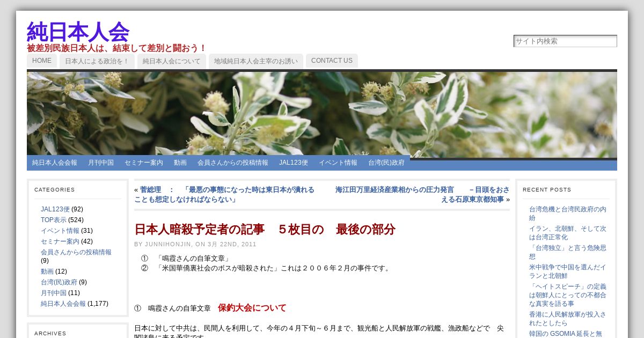Click the byline BY JUNNIHONJIN, ON 3月 22ND, 2011

195,244
